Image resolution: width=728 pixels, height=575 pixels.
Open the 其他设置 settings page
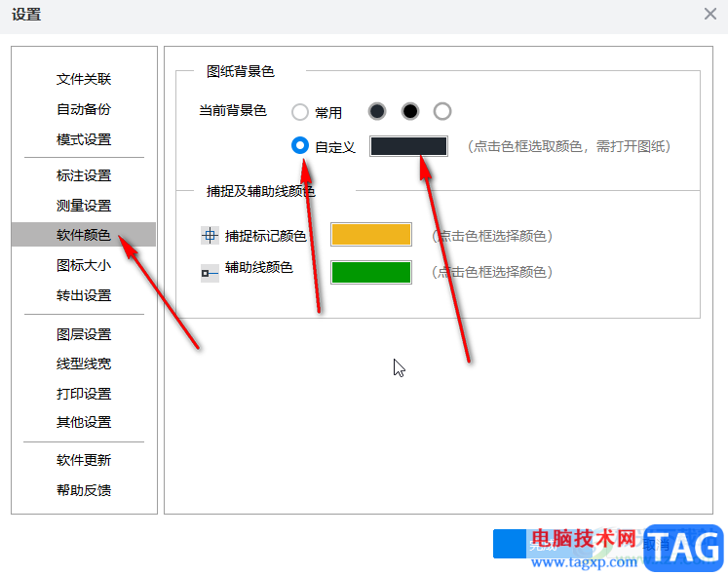(84, 422)
